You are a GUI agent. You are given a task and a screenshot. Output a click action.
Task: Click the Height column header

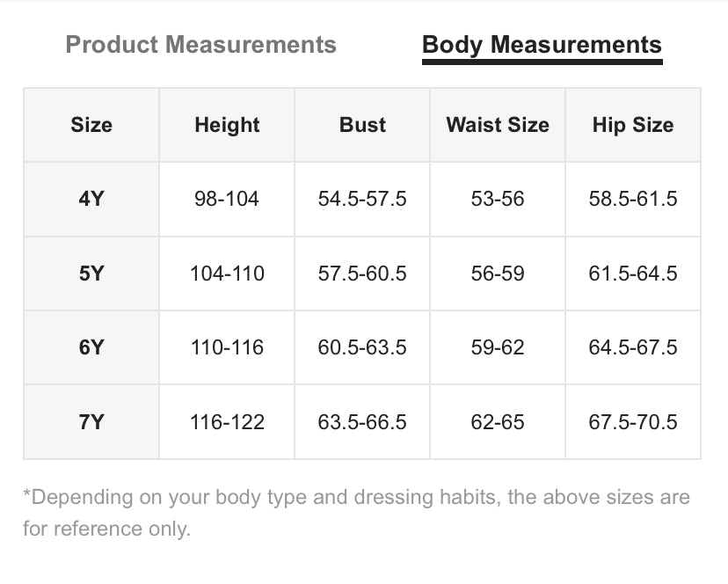pos(227,125)
